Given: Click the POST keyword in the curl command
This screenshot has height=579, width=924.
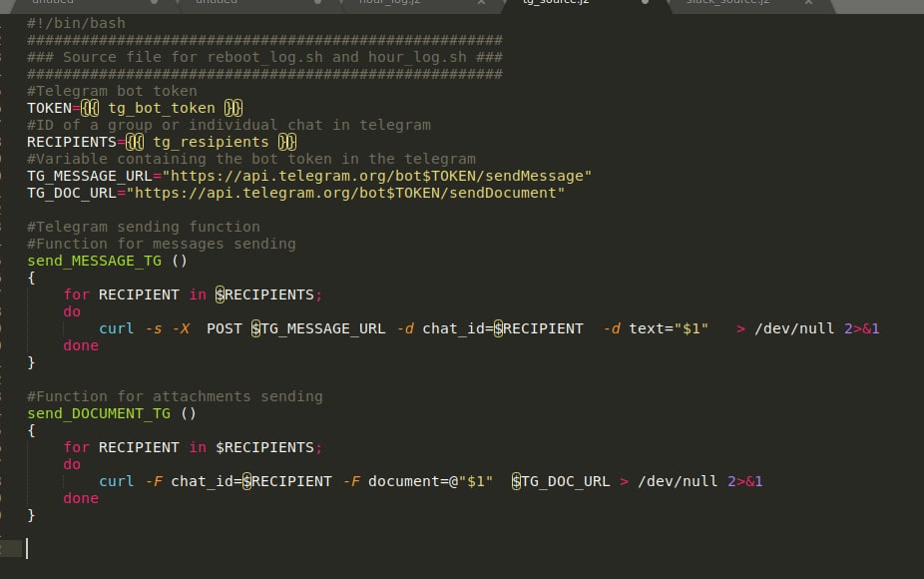Looking at the screenshot, I should 225,329.
